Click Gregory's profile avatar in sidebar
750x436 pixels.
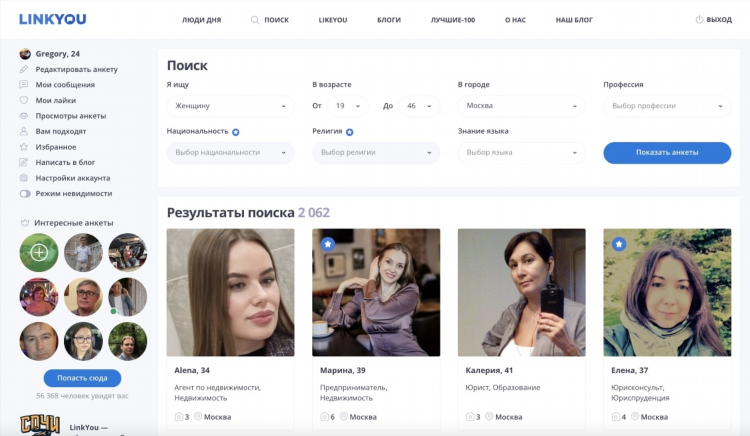point(25,54)
